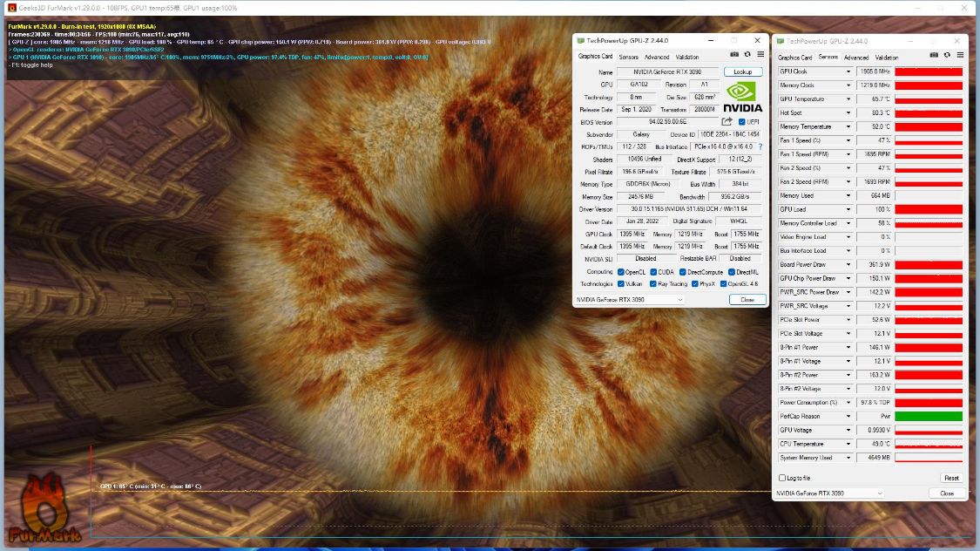The height and width of the screenshot is (551, 980).
Task: Expand the GPU Clock sensor dropdown arrow
Action: coord(848,71)
